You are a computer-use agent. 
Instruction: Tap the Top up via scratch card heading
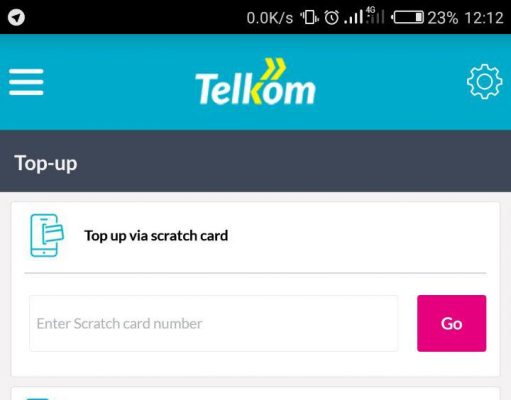pyautogui.click(x=156, y=236)
